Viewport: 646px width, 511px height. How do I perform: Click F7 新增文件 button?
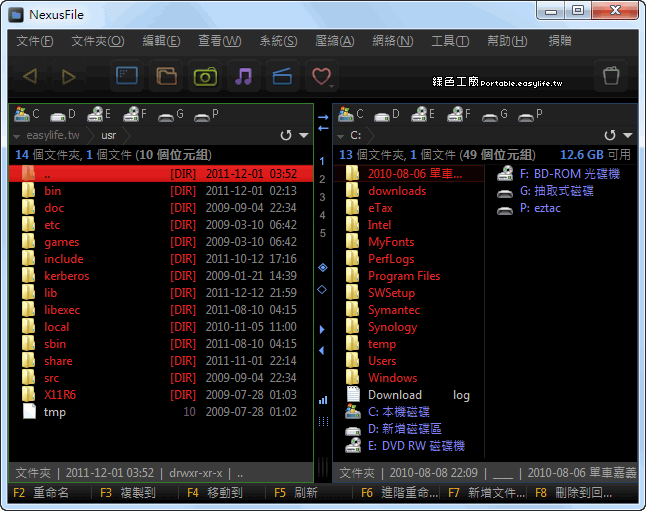tap(486, 493)
